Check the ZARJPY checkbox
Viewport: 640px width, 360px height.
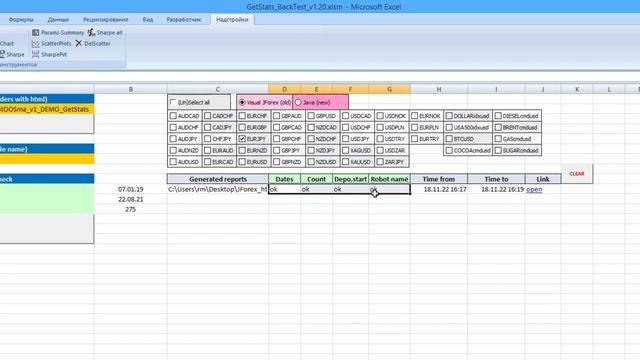(380, 162)
